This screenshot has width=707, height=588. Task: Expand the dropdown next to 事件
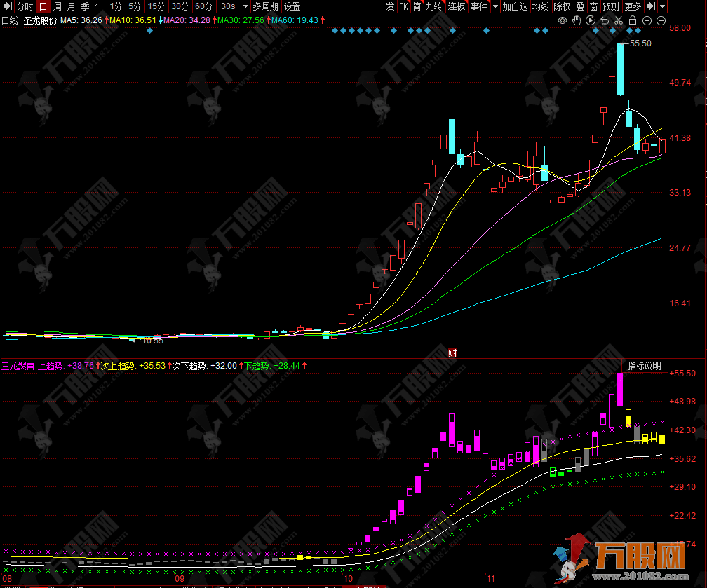(x=495, y=6)
